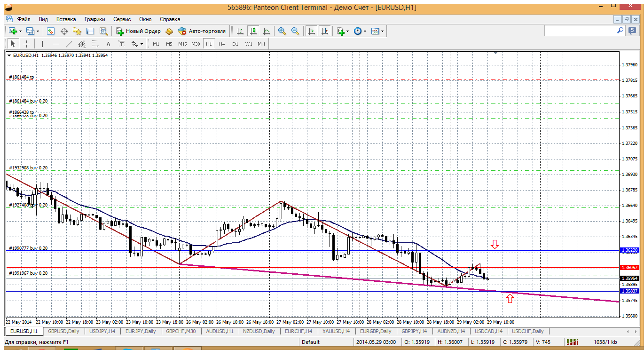Image resolution: width=644 pixels, height=350 pixels.
Task: Click the Новый Ордер button
Action: pos(139,31)
